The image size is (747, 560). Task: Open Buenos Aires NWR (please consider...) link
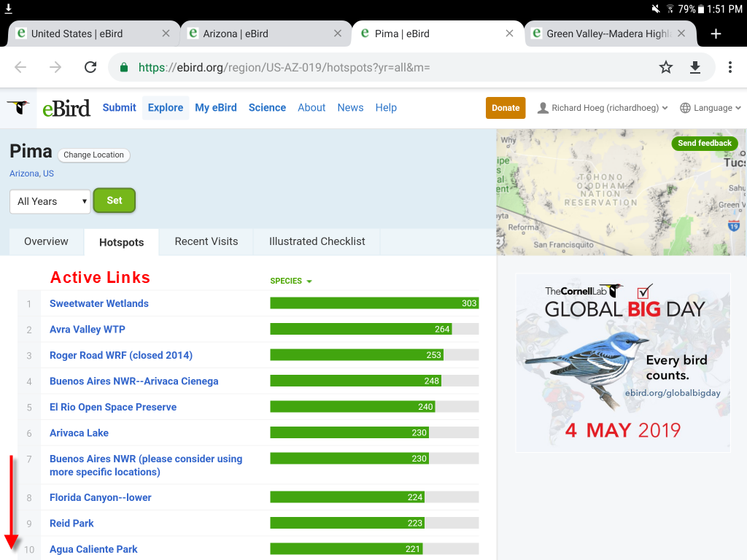[146, 465]
